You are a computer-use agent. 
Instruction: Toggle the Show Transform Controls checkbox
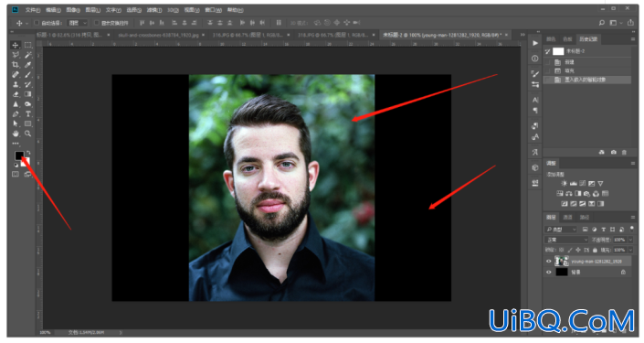pyautogui.click(x=97, y=23)
